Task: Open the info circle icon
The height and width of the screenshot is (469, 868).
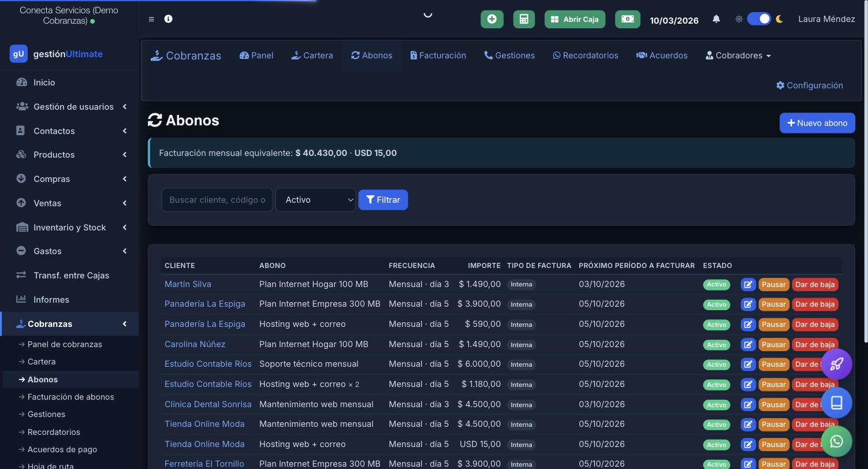Action: (168, 19)
